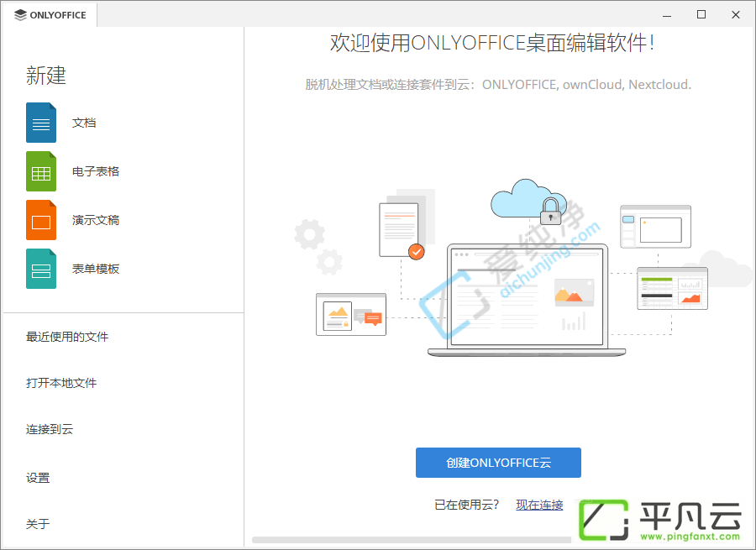Create a new 文档
This screenshot has width=756, height=550.
pos(84,123)
